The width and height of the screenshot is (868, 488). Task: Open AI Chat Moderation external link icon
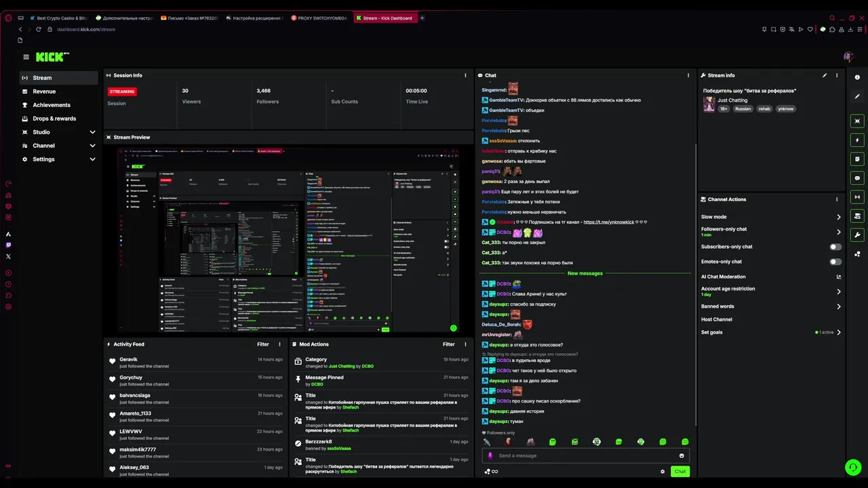839,277
